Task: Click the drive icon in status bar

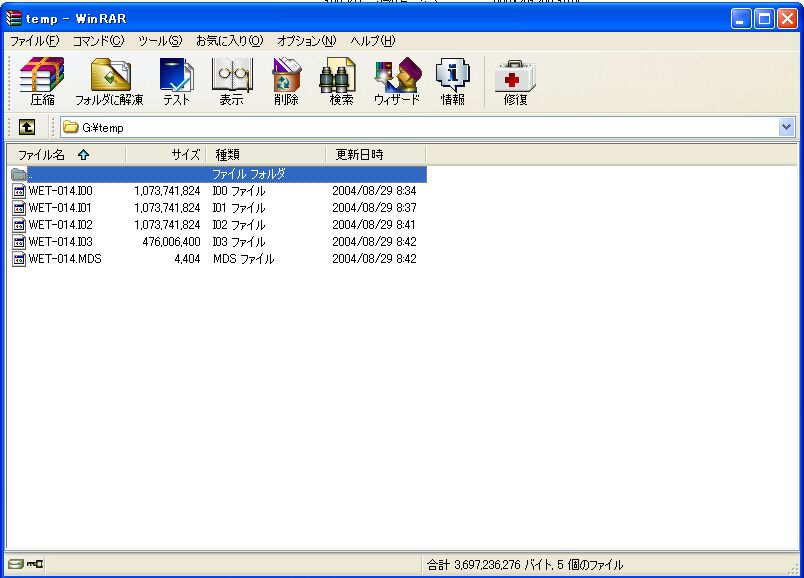Action: click(16, 564)
